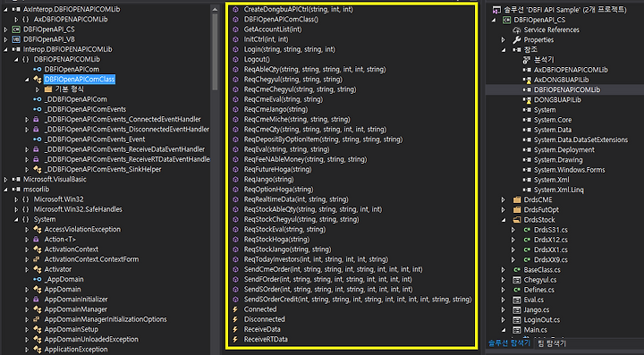Select the ApplicationException class
The image size is (644, 355).
[76, 350]
